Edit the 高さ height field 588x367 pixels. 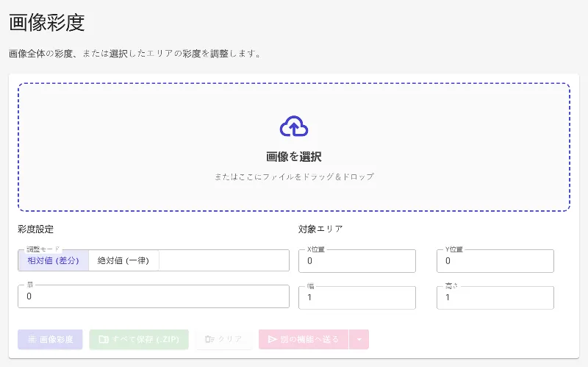click(x=495, y=298)
